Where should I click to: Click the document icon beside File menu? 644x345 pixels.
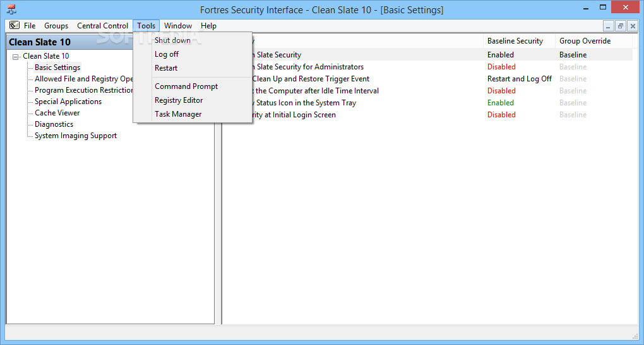(x=15, y=25)
